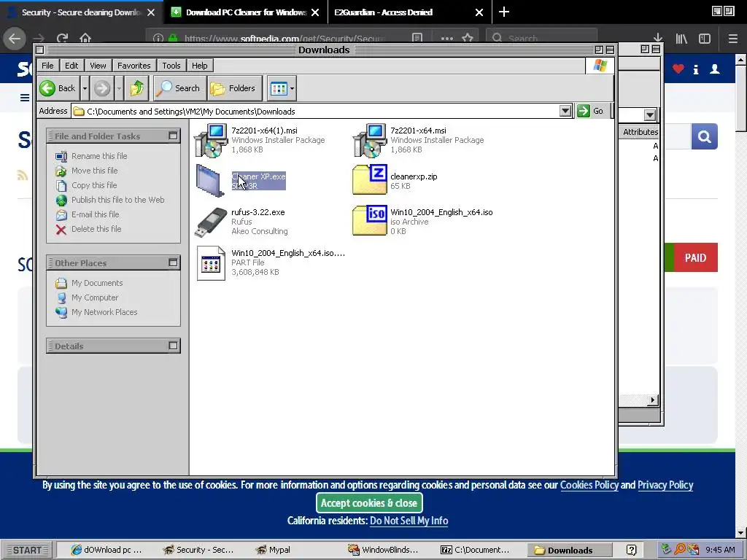Click Accept cookies & close button
Viewport: 747px width, 560px height.
[x=369, y=503]
